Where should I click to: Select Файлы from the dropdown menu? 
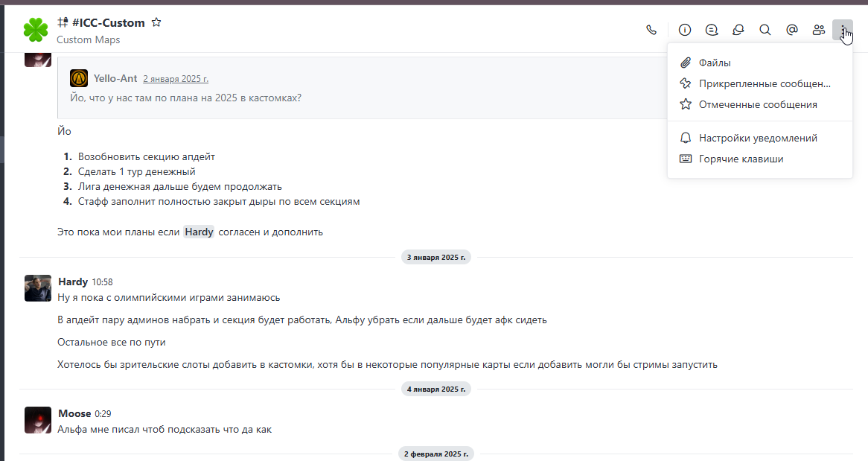pyautogui.click(x=760, y=63)
